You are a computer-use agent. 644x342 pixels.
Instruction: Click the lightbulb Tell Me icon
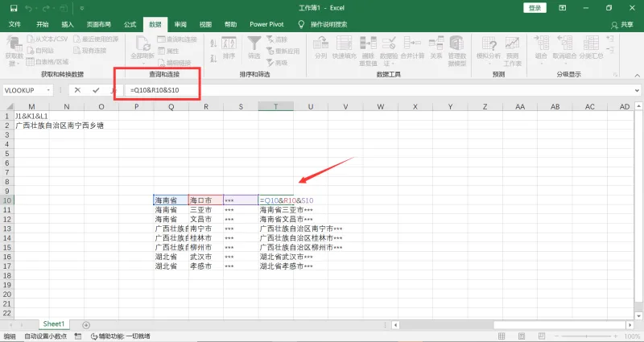pos(301,24)
